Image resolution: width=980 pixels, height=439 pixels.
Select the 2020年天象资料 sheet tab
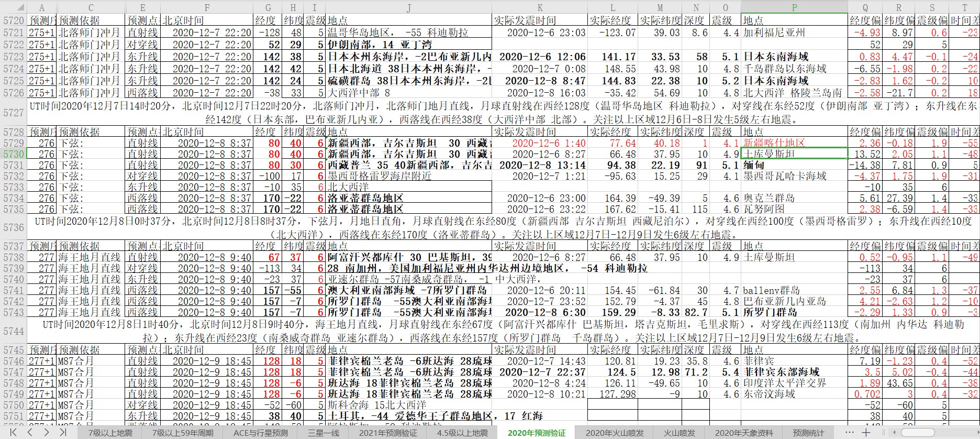[x=744, y=433]
